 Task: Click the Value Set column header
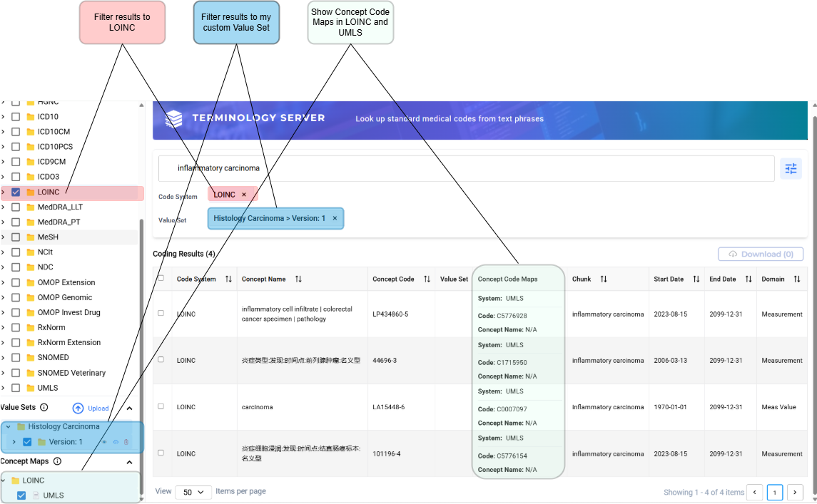(454, 279)
